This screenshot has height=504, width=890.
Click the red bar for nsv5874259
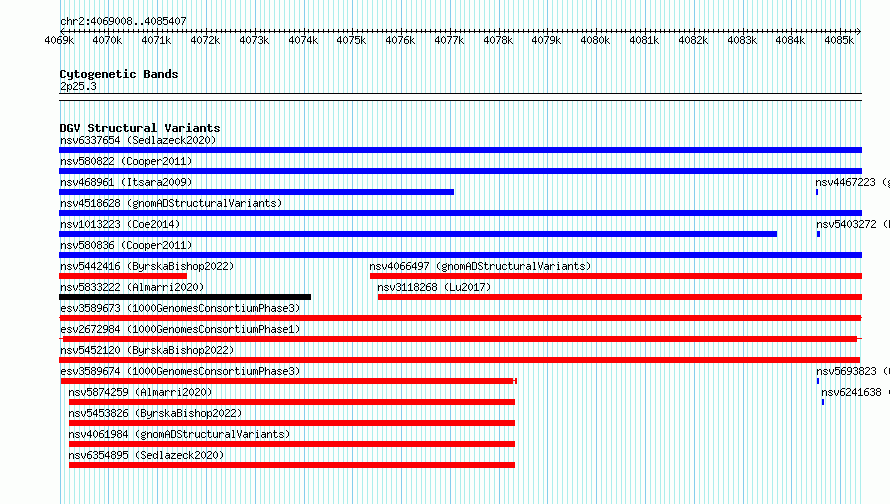(292, 402)
